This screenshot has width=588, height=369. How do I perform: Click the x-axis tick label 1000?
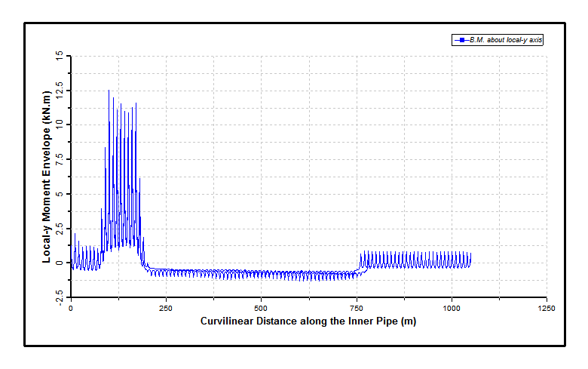click(452, 308)
